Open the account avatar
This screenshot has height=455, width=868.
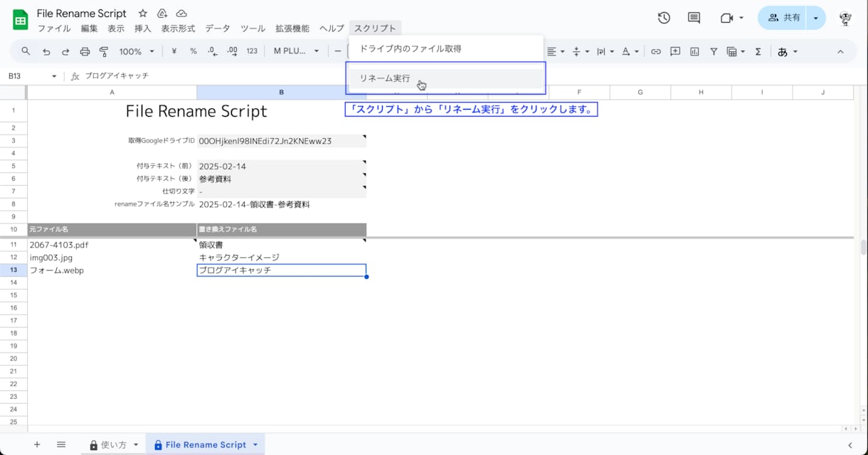pos(845,18)
